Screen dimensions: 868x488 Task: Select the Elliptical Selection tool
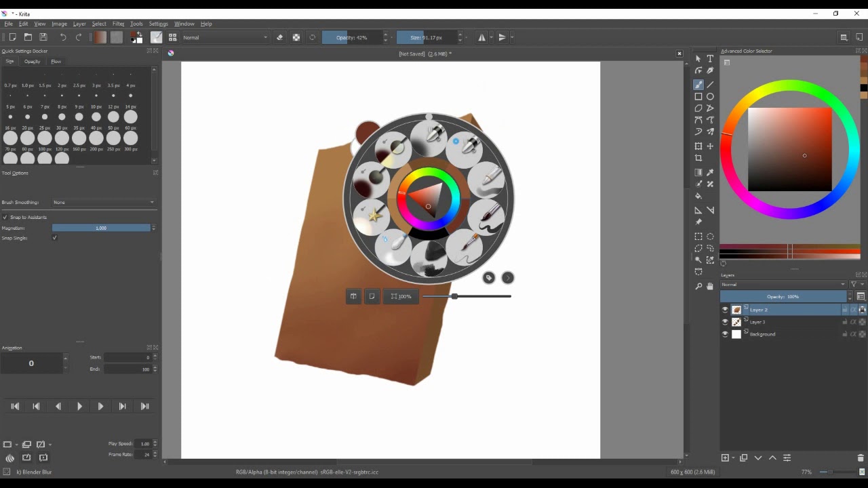click(710, 237)
